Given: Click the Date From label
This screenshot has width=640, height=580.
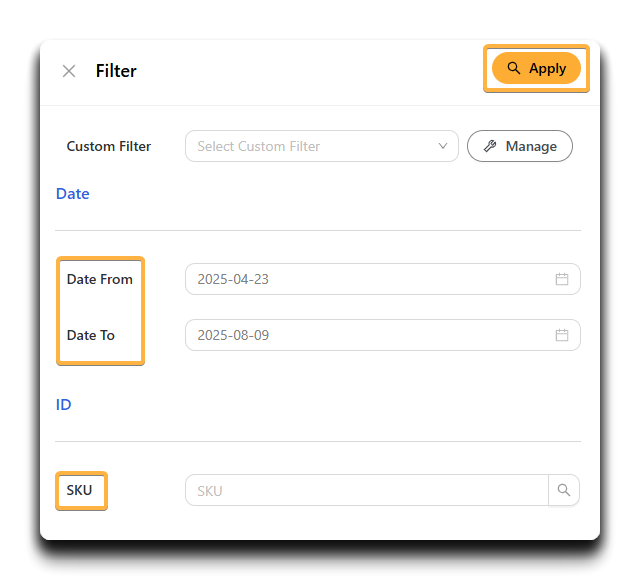Looking at the screenshot, I should tap(100, 279).
